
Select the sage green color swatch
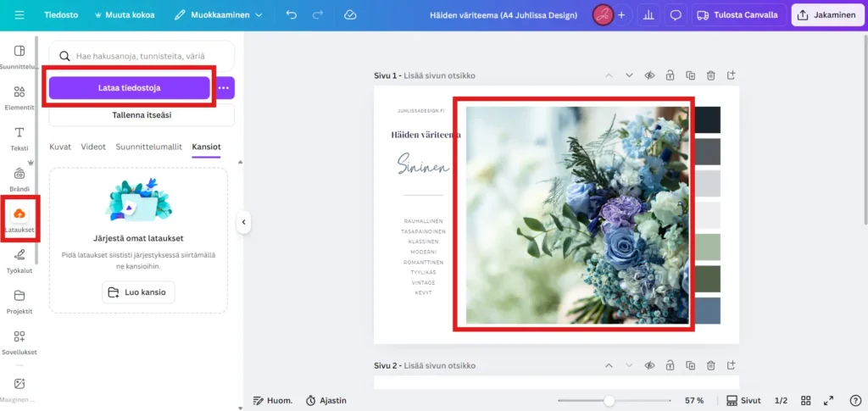tap(708, 247)
